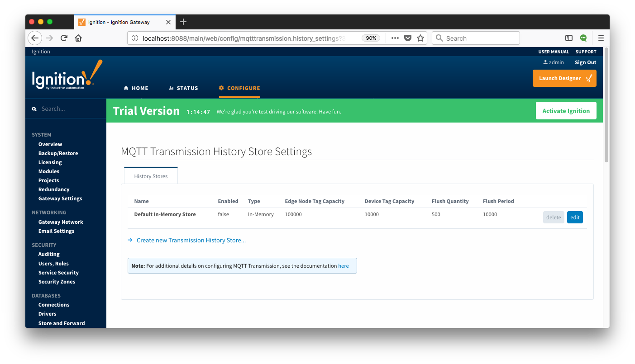Show site information icon in address bar
Screen dimensions: 635x364
pyautogui.click(x=134, y=38)
